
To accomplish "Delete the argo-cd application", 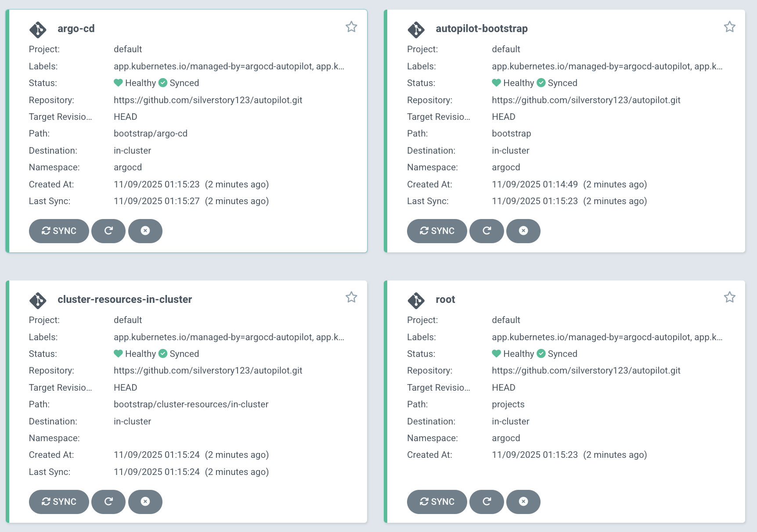I will [x=145, y=231].
